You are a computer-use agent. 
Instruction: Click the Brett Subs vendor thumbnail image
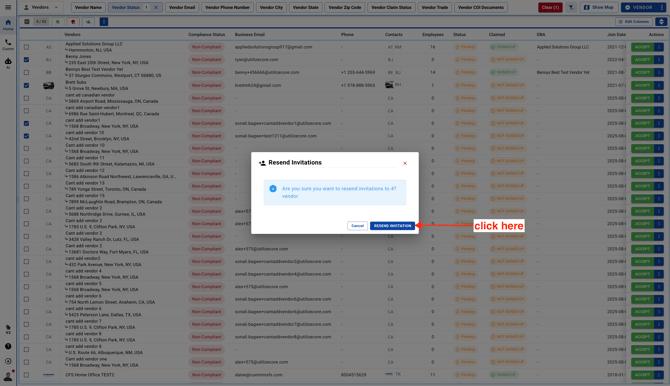(x=48, y=85)
